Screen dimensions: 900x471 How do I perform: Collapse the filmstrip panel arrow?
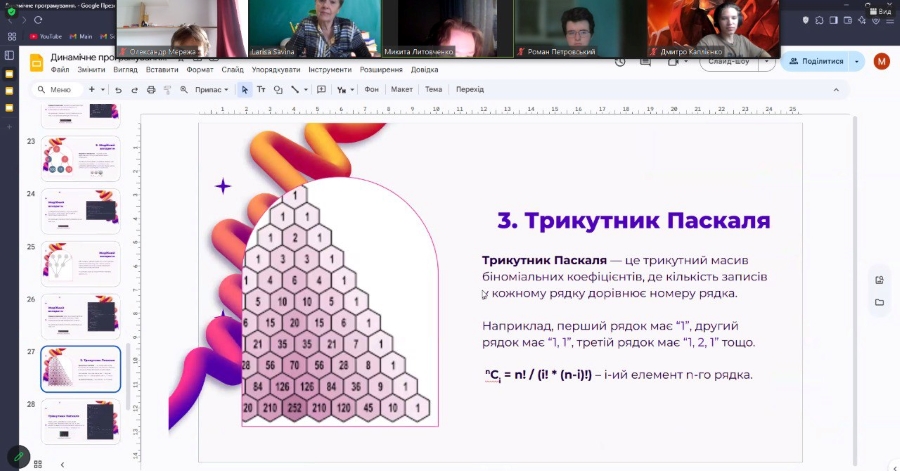pyautogui.click(x=62, y=463)
